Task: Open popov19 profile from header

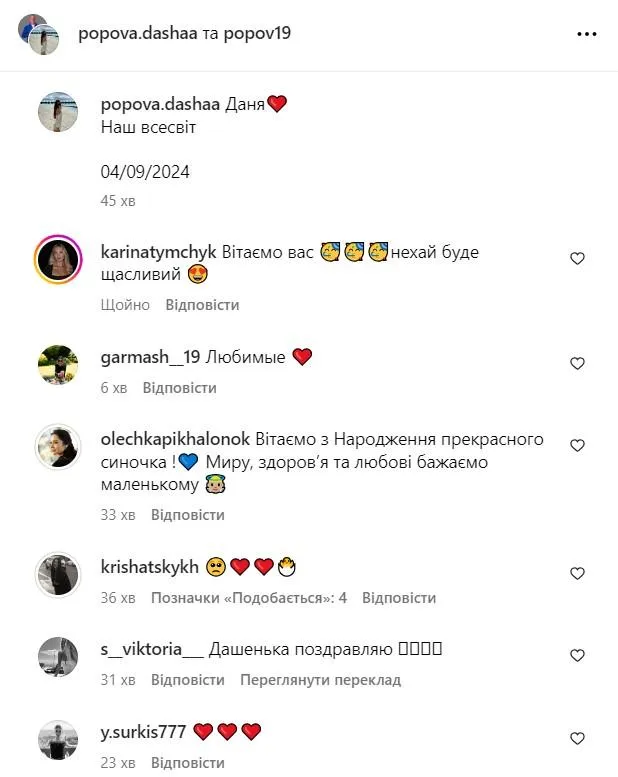Action: click(x=255, y=33)
